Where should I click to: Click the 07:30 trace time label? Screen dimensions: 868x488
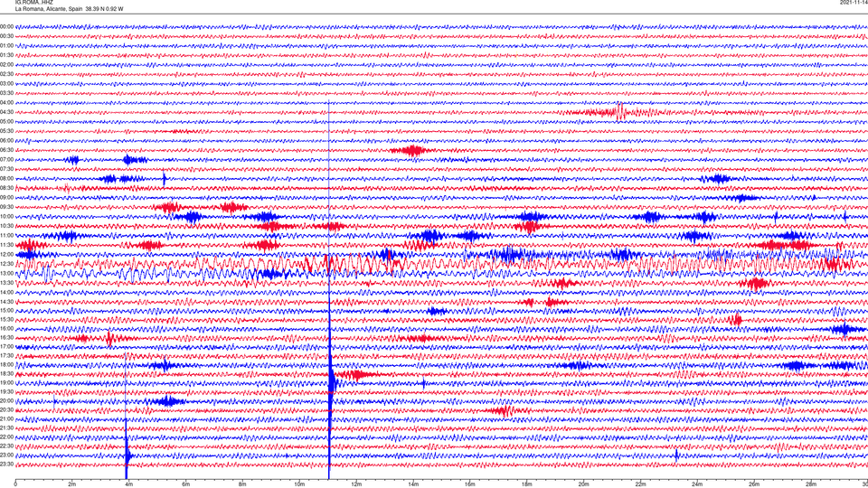pyautogui.click(x=6, y=169)
